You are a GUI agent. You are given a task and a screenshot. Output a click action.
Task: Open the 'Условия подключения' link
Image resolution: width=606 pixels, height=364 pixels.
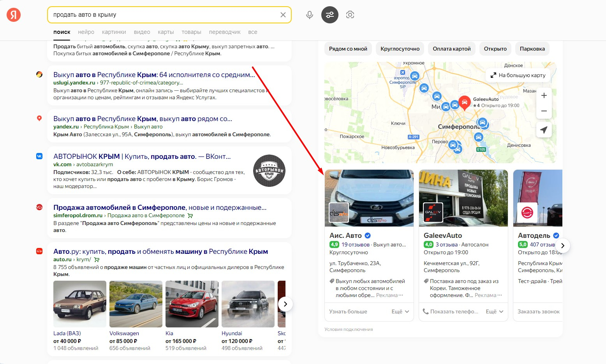[349, 329]
